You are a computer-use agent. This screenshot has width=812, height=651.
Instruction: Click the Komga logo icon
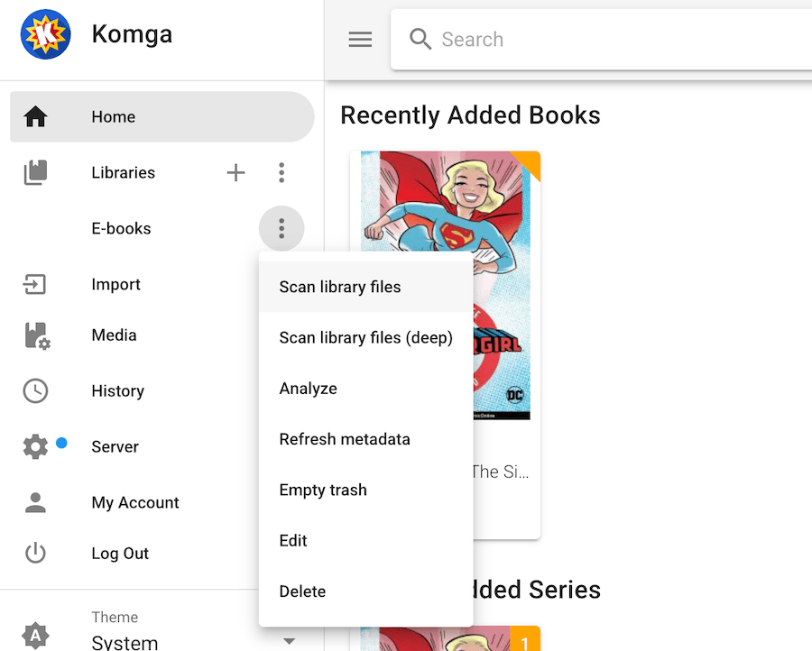point(45,34)
